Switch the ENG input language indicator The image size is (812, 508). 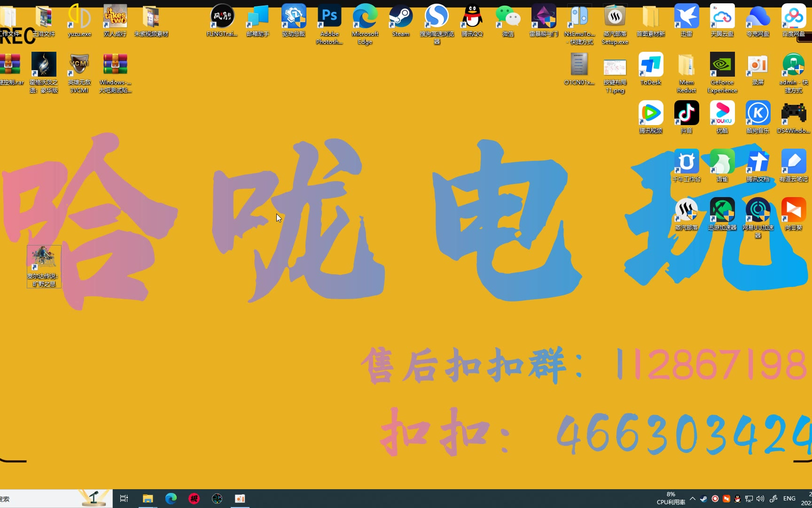point(789,499)
